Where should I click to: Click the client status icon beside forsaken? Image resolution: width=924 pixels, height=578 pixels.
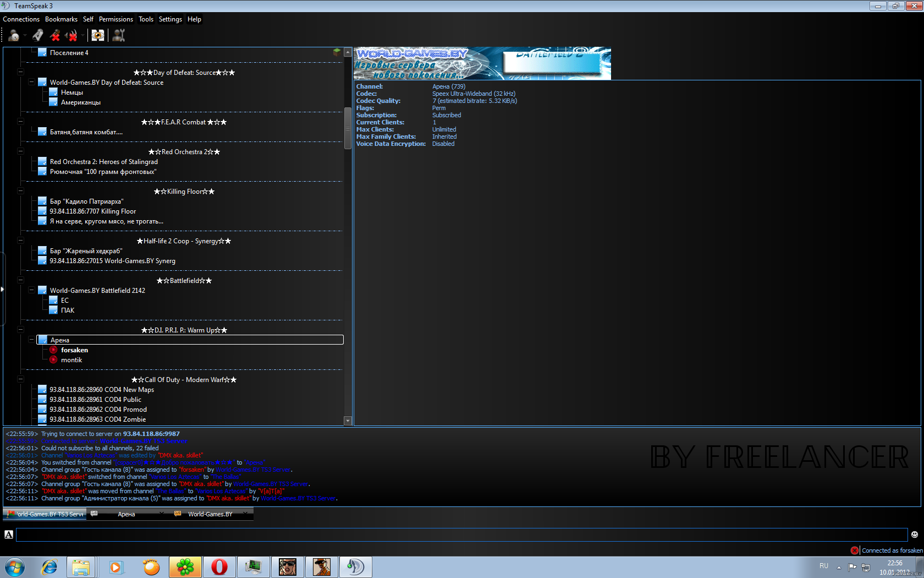53,350
